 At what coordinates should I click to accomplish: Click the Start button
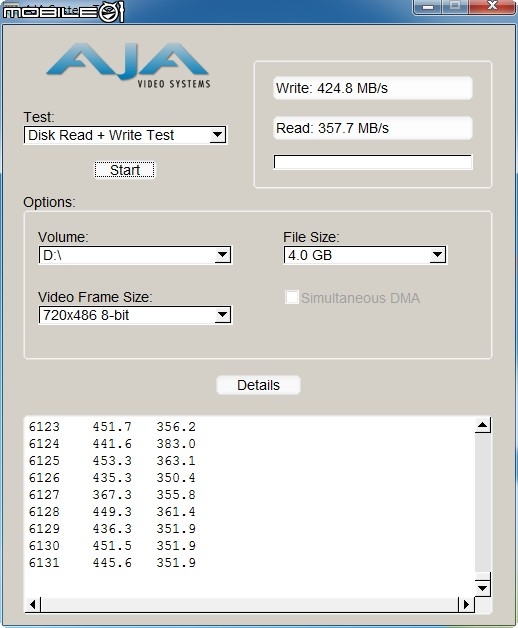[124, 170]
